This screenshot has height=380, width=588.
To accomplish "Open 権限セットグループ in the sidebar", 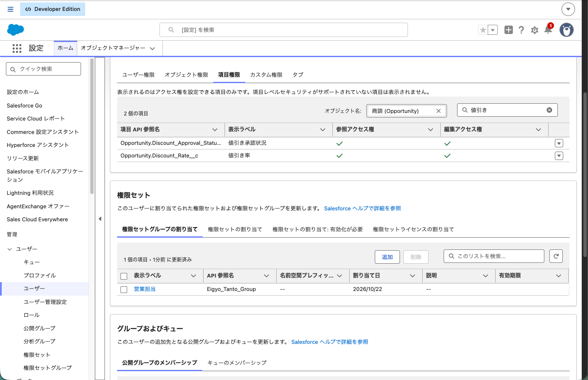I will tap(48, 368).
